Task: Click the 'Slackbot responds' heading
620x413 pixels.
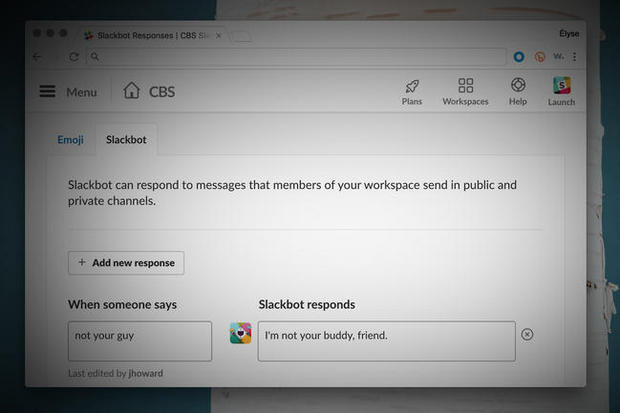Action: click(307, 304)
